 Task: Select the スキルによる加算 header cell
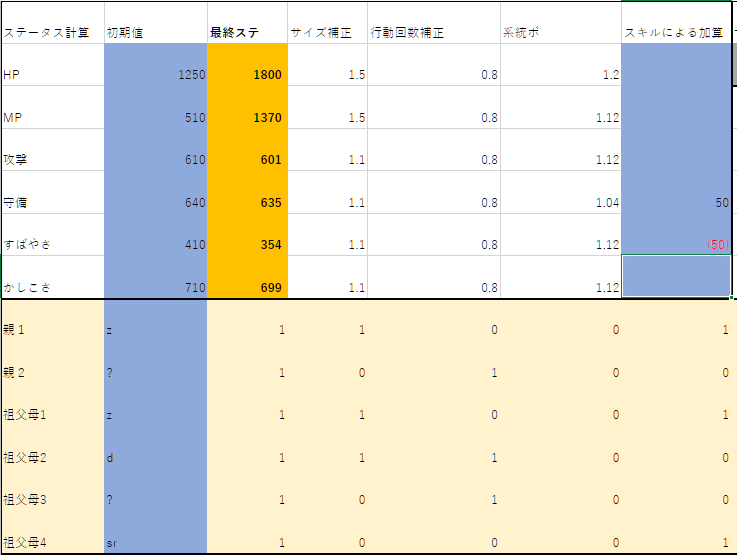point(676,23)
